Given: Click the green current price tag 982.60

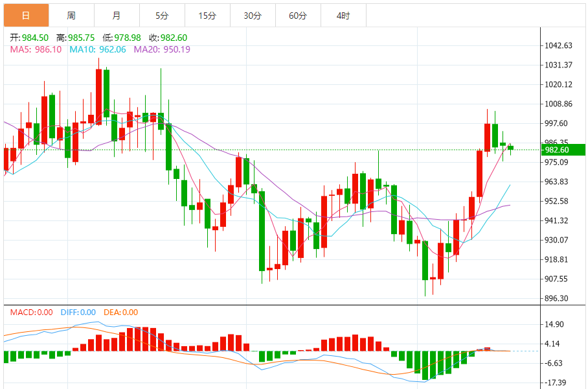Looking at the screenshot, I should pos(563,150).
